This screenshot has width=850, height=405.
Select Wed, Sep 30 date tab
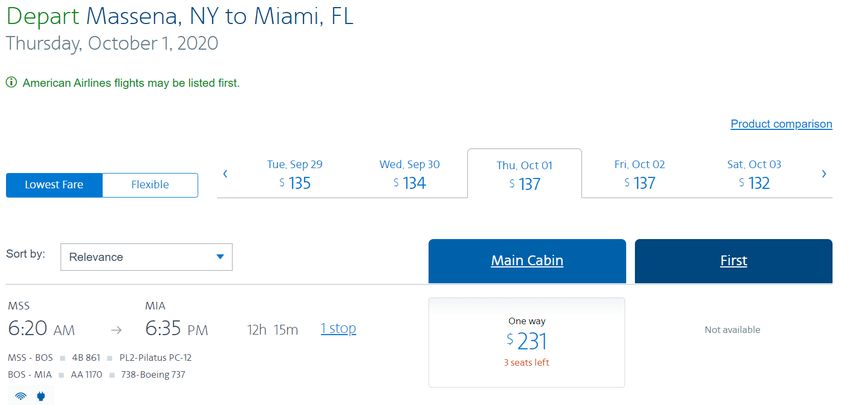[x=410, y=175]
